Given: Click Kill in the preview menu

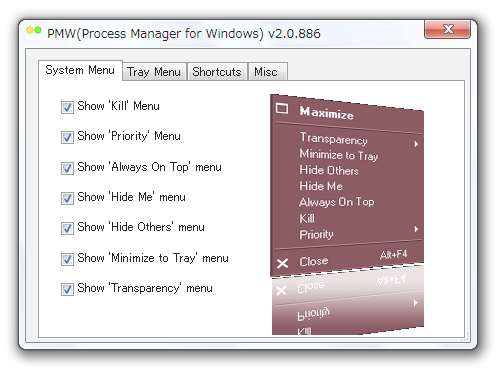Looking at the screenshot, I should click(307, 218).
